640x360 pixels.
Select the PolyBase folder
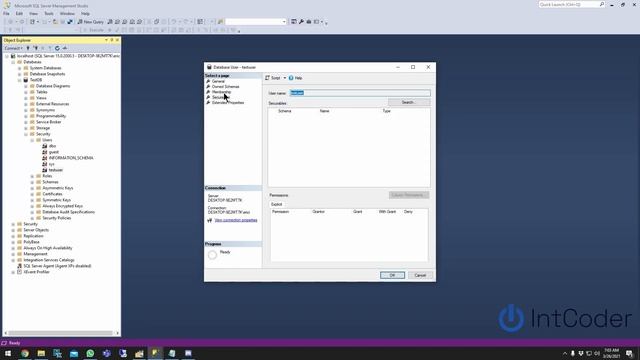(31, 242)
